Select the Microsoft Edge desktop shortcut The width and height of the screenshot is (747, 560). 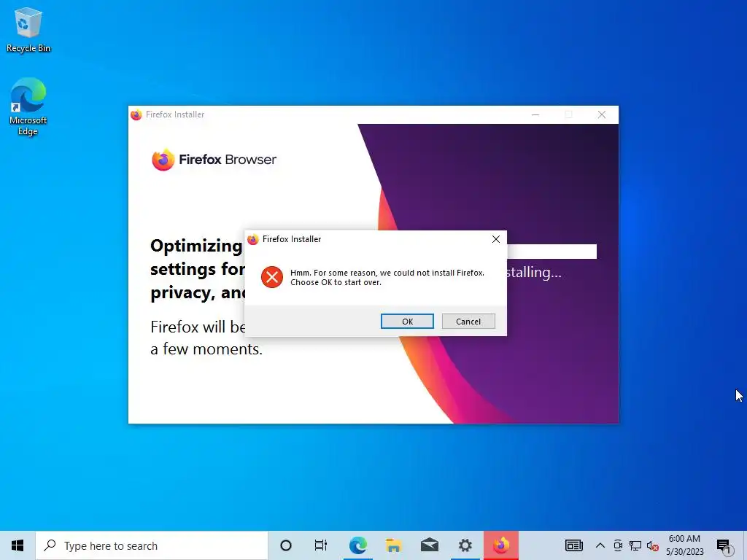click(28, 106)
